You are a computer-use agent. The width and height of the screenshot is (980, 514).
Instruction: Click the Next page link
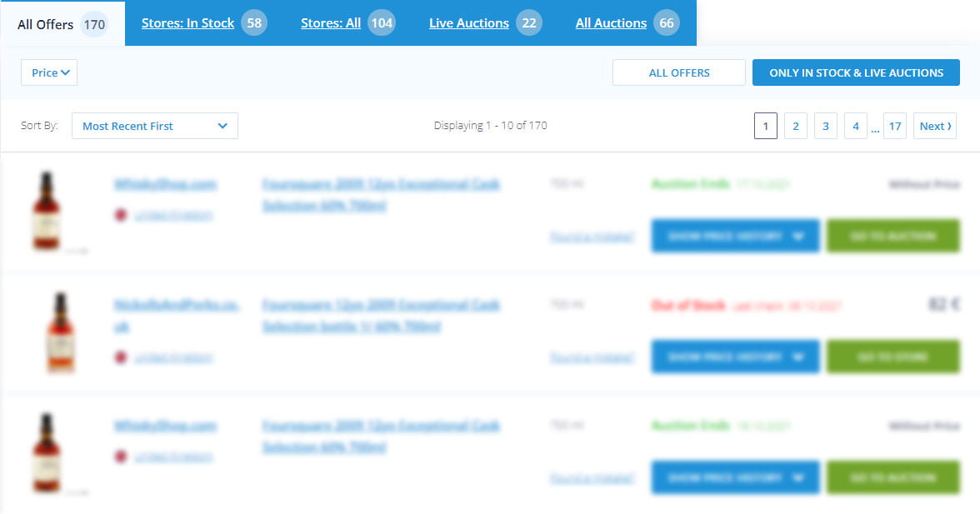point(934,126)
